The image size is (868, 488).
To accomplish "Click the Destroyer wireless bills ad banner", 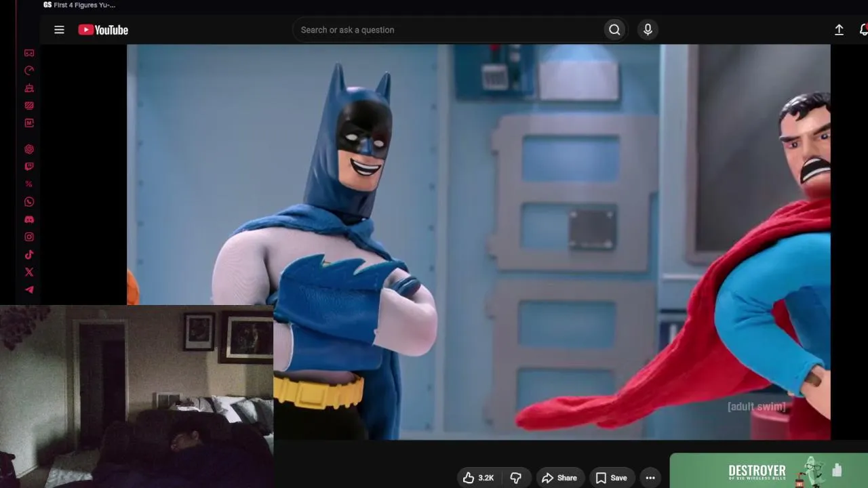I will click(x=769, y=470).
